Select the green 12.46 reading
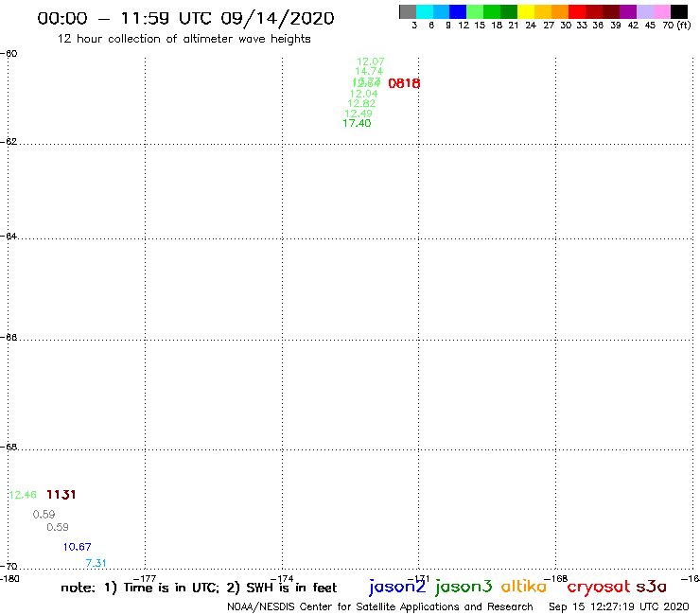Screen dimensions: 700x615 (23, 495)
